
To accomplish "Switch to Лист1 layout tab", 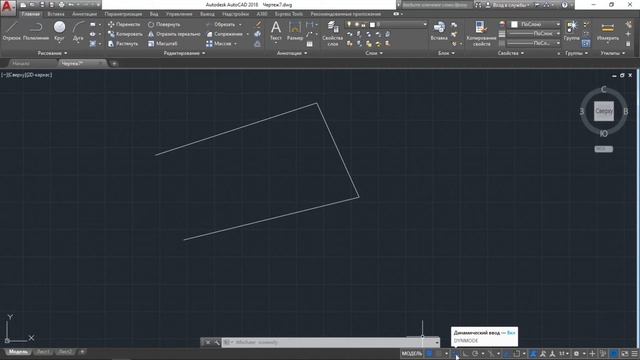I will coord(43,352).
